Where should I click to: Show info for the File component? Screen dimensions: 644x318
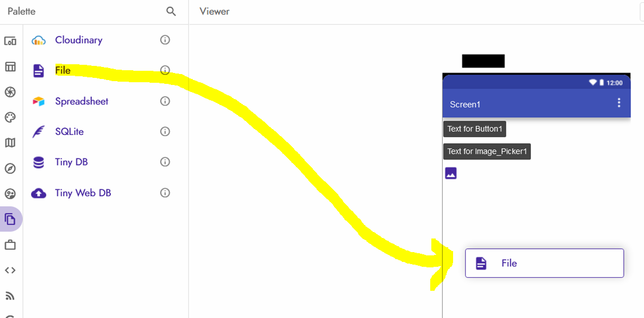pos(165,70)
